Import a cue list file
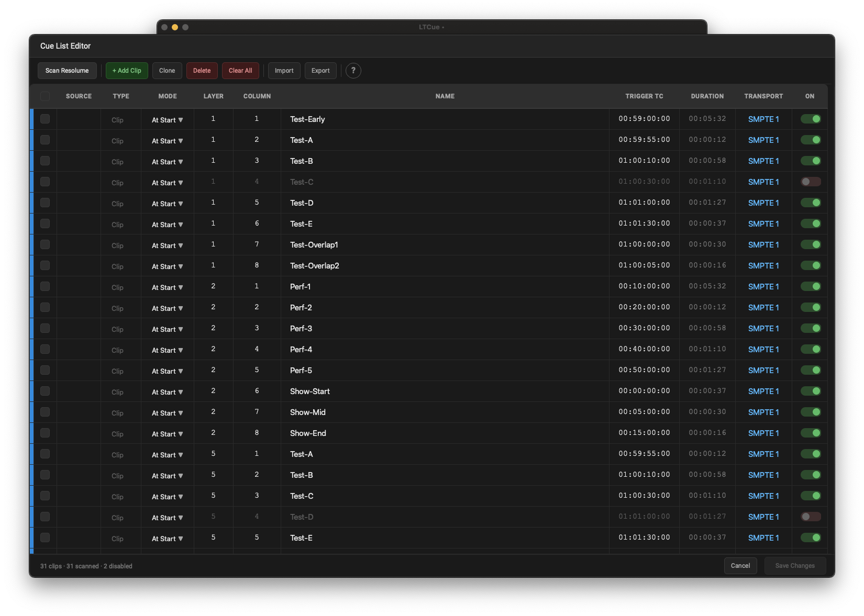 point(284,71)
